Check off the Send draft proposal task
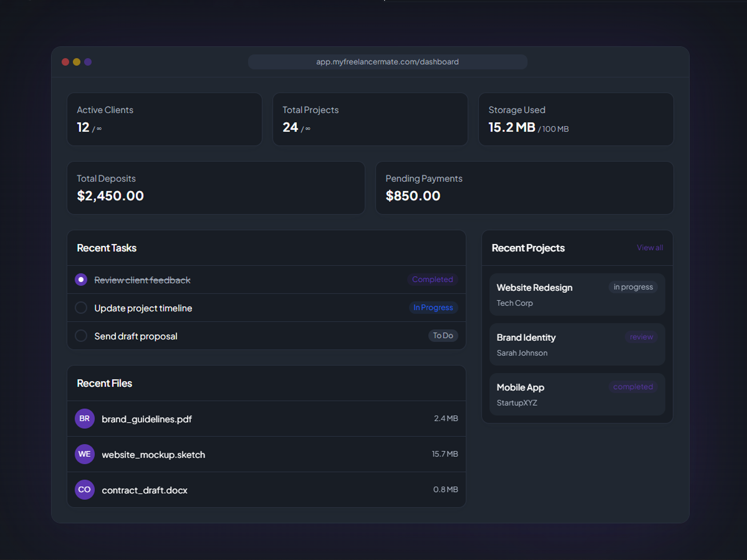 pyautogui.click(x=81, y=336)
